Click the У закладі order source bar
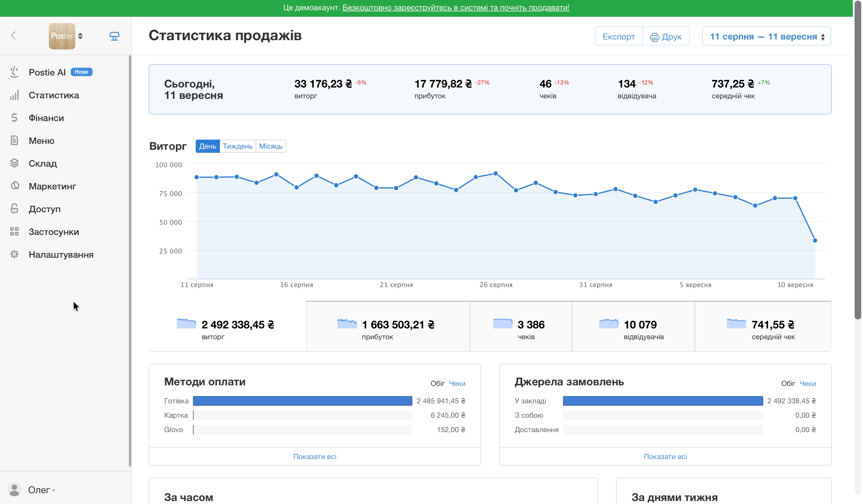 tap(663, 401)
